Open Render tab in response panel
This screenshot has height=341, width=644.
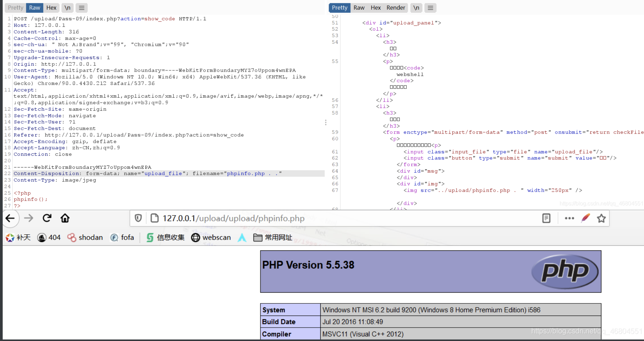point(396,8)
